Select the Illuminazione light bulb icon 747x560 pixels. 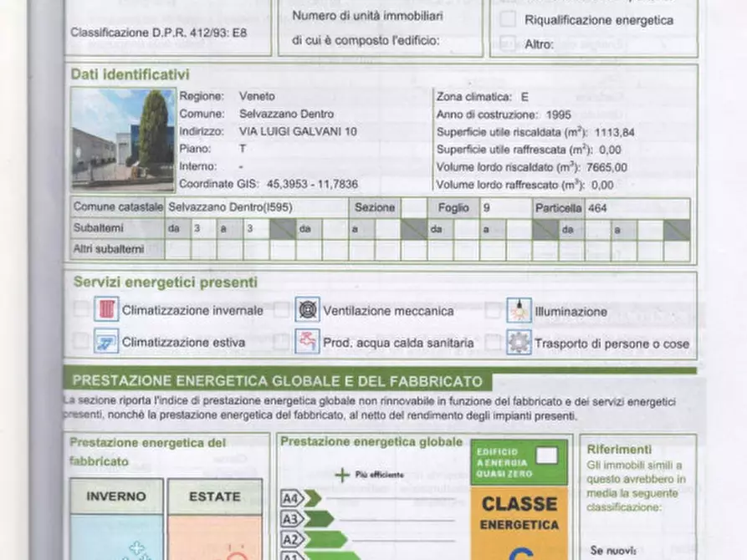click(519, 310)
